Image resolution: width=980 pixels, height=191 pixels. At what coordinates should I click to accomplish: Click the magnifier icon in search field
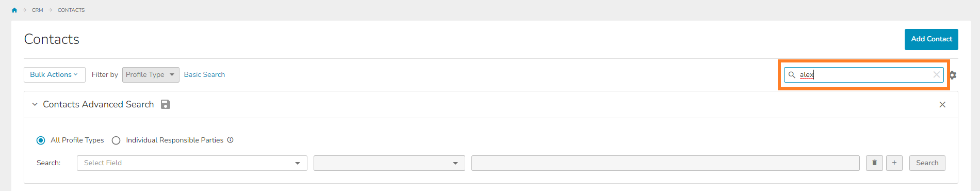tap(792, 75)
